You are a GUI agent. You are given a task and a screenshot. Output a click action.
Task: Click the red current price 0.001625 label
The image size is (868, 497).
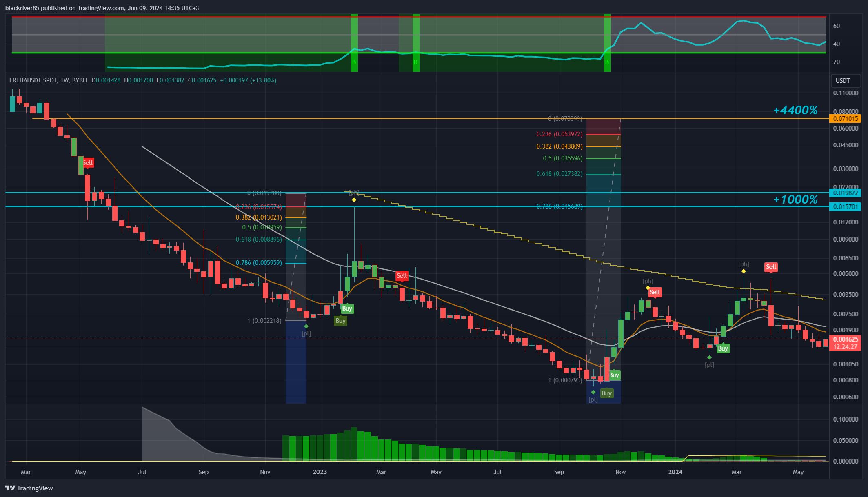(845, 339)
